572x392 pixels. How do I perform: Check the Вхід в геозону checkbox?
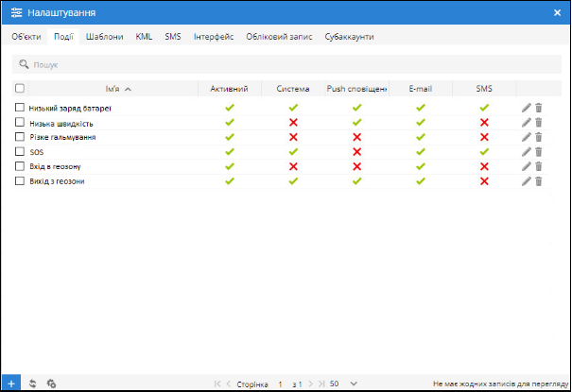(x=20, y=166)
